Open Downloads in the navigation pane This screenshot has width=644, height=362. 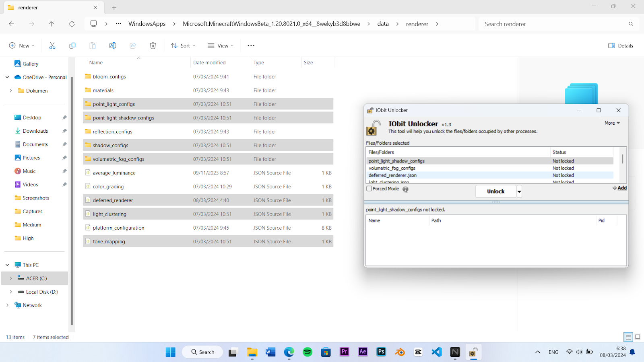tap(35, 131)
